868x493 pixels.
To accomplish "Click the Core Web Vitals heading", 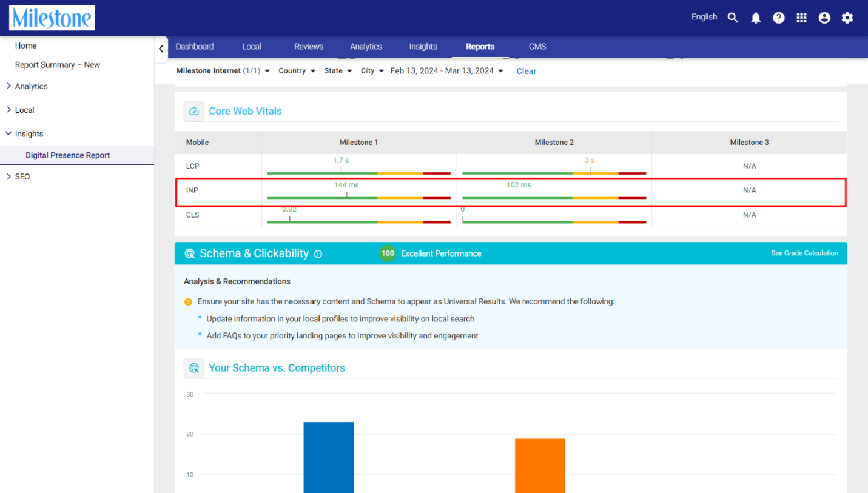I will click(x=245, y=111).
